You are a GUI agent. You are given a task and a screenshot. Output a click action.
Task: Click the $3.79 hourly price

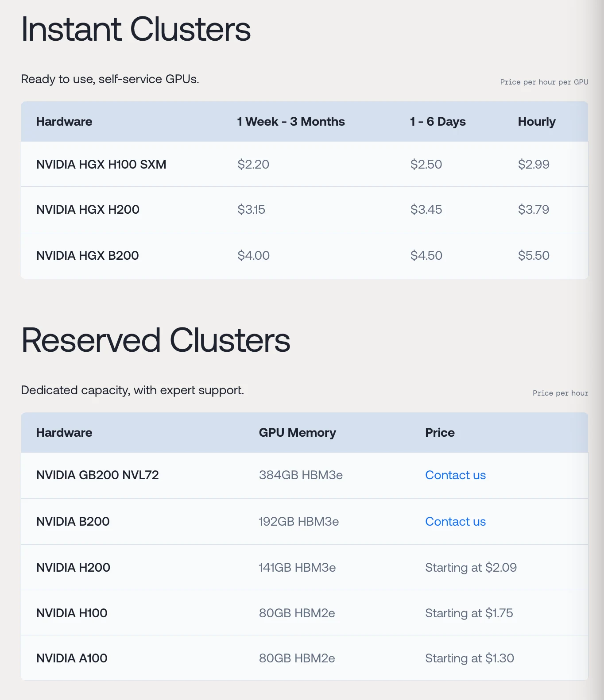coord(534,209)
